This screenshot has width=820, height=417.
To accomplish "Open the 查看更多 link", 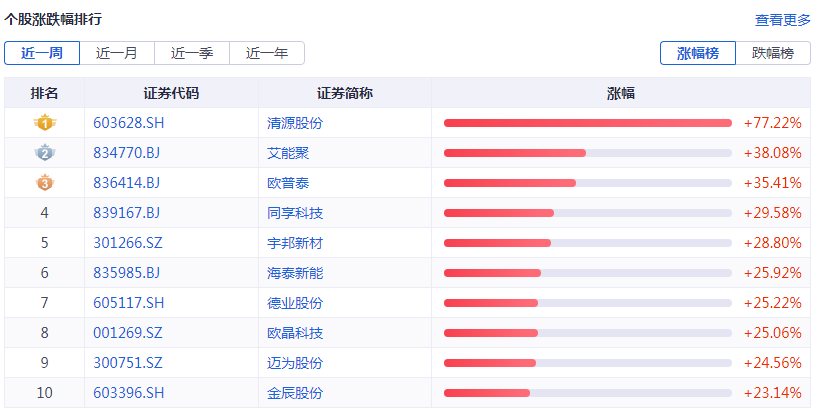I will point(782,20).
